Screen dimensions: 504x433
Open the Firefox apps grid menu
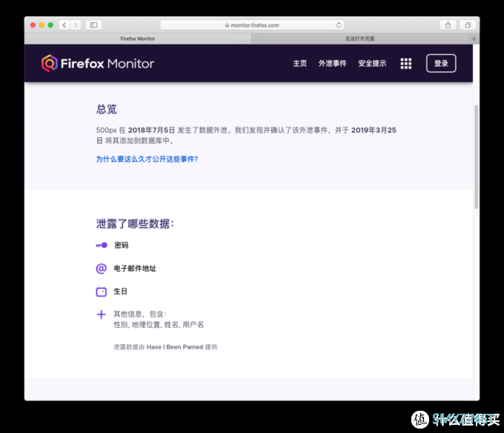406,64
